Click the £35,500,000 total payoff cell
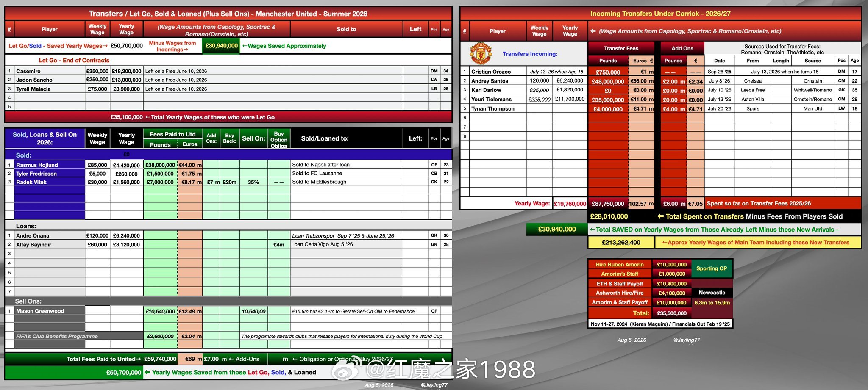 [671, 313]
